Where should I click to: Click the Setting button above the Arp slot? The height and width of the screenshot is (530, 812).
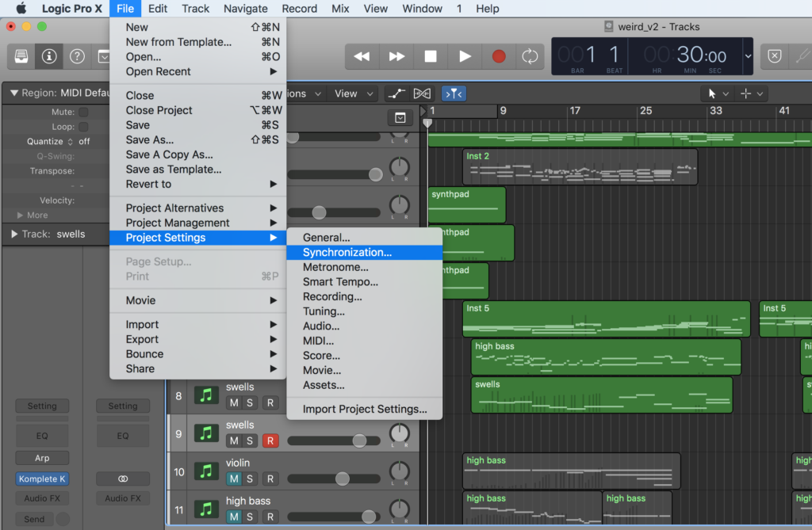pos(42,406)
